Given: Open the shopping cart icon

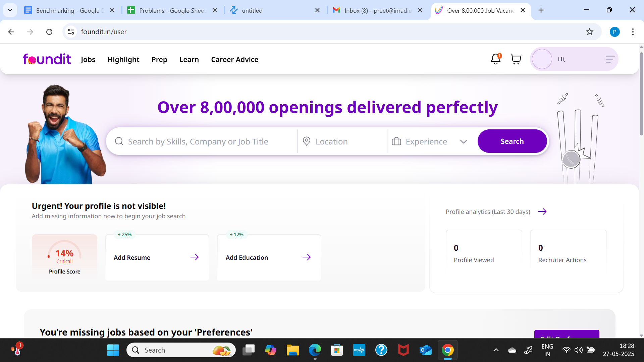Looking at the screenshot, I should pyautogui.click(x=516, y=59).
